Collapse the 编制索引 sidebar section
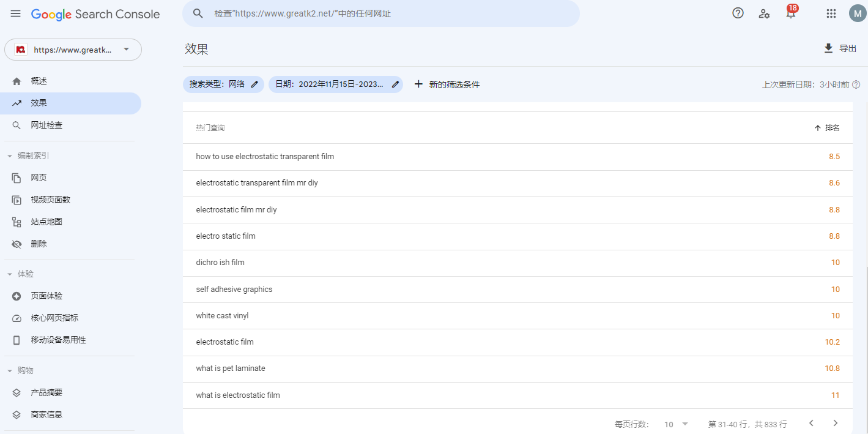The image size is (868, 434). click(x=10, y=156)
